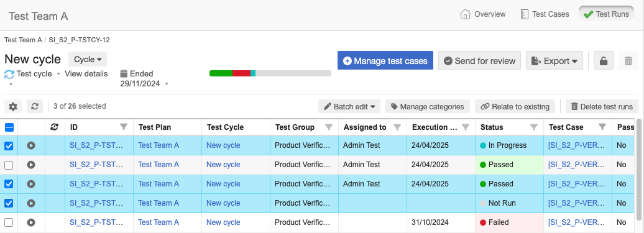Check the unselected Passed row checkbox
The image size is (644, 233).
(9, 165)
